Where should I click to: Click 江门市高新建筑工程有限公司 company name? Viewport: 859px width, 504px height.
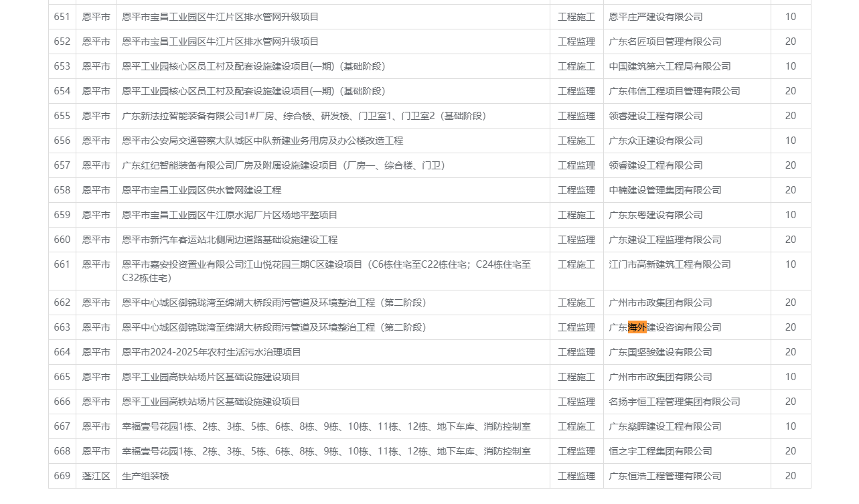click(x=670, y=264)
